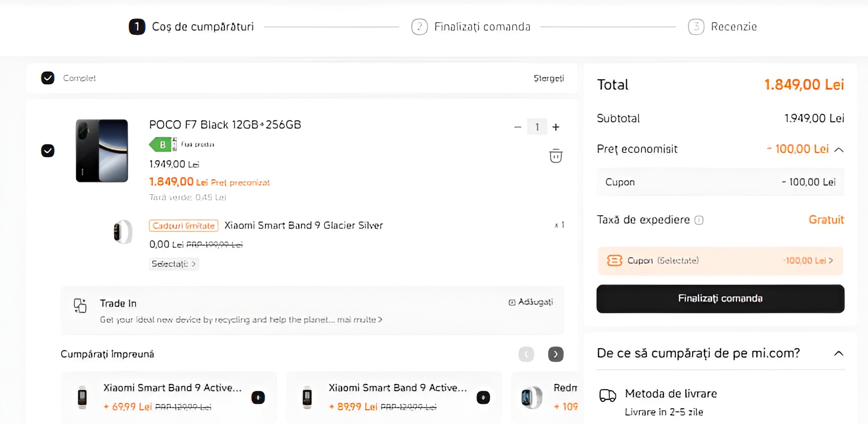Open 69,99 Lei Smart Band Active thumbnail

click(x=82, y=397)
